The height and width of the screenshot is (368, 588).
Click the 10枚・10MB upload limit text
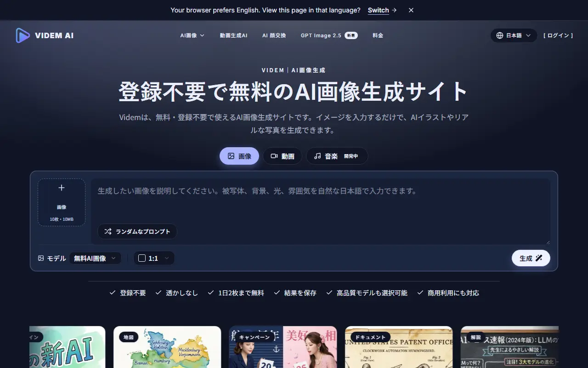[x=62, y=219]
